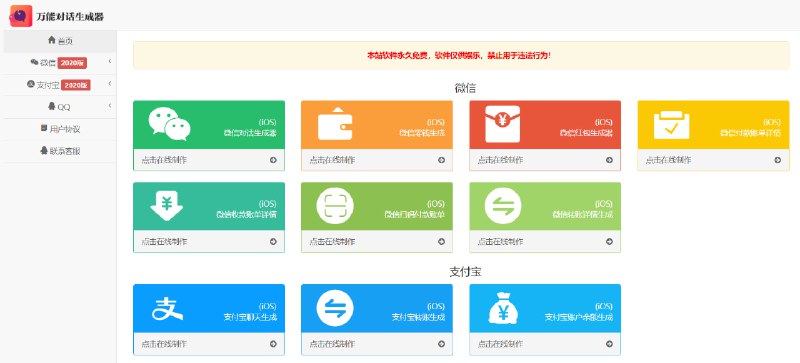Click the 微信收款账单详情 card title text

(246, 215)
